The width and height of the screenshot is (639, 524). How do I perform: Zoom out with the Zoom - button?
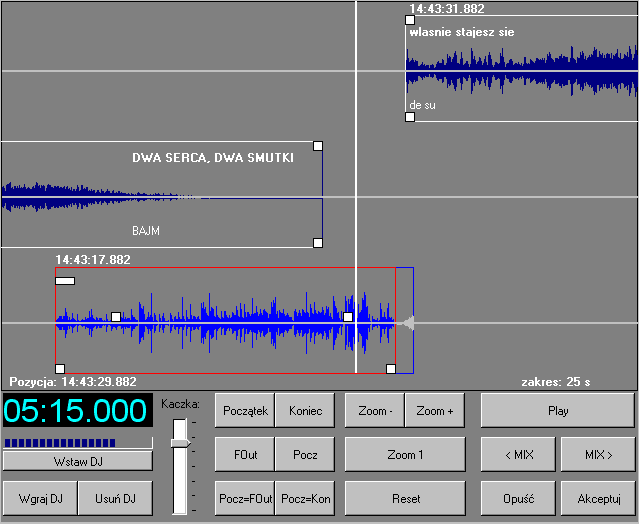(375, 410)
